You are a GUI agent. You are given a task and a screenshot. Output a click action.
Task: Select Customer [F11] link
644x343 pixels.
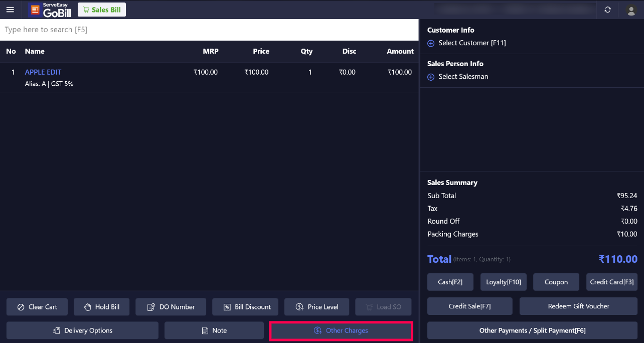coord(472,43)
